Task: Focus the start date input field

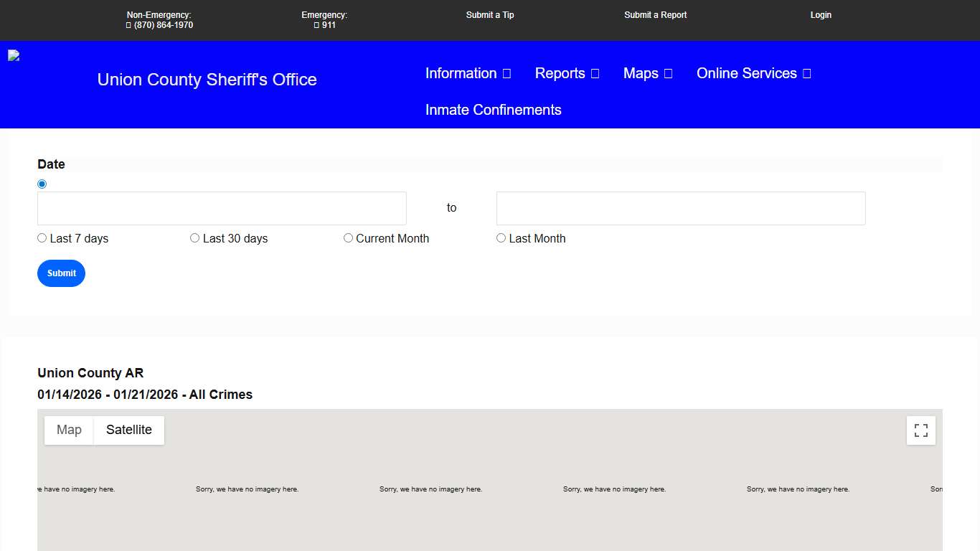Action: (222, 208)
